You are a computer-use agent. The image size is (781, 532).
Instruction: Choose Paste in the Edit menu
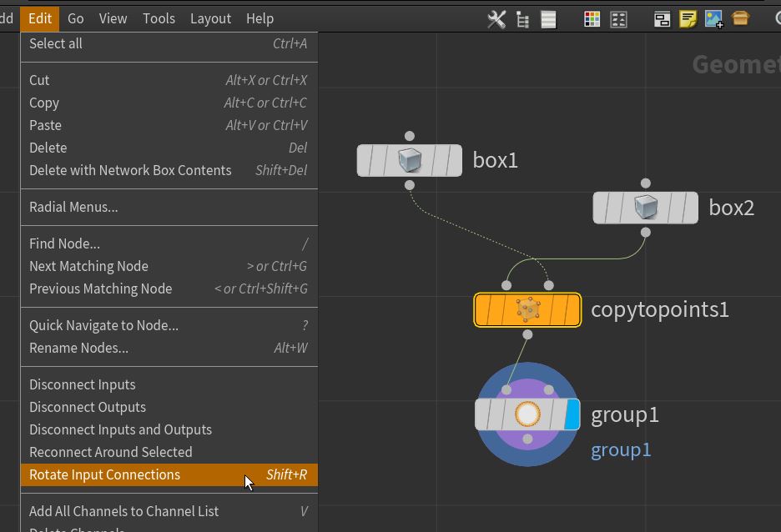(169, 125)
